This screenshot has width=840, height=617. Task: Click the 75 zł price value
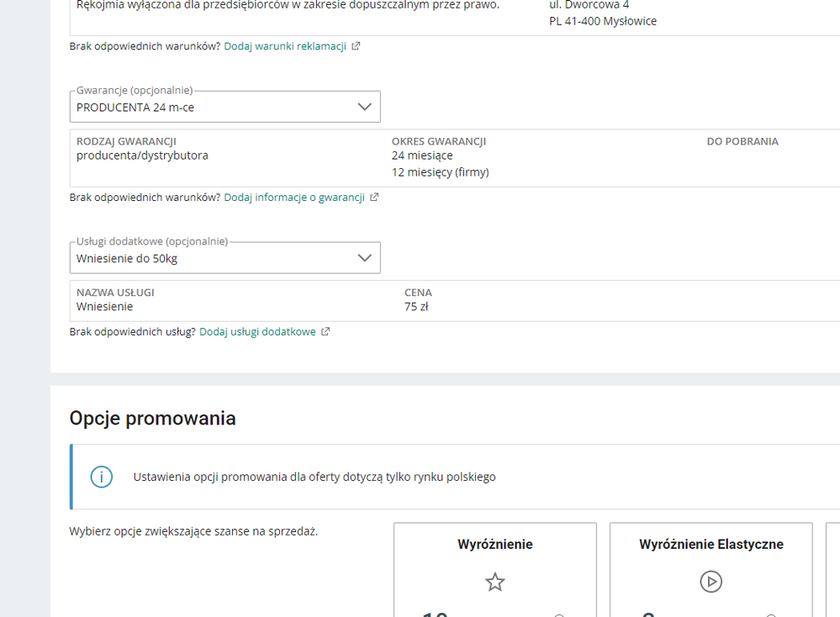pos(416,307)
